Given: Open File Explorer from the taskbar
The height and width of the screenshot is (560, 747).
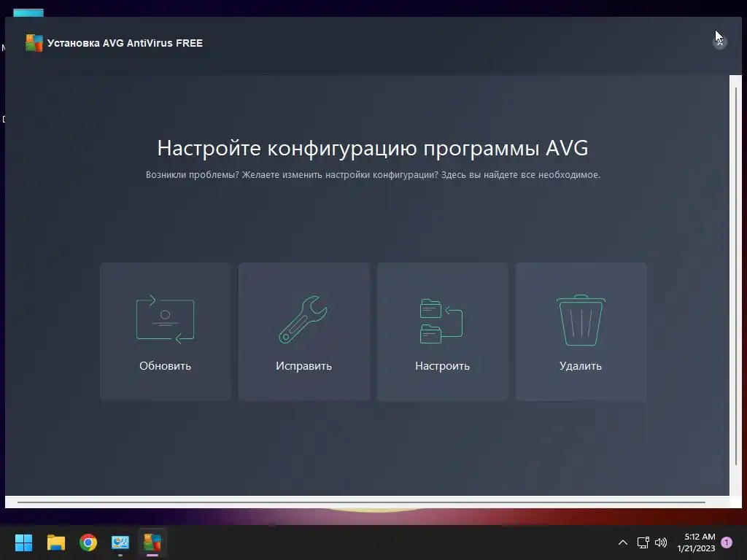Looking at the screenshot, I should [55, 542].
